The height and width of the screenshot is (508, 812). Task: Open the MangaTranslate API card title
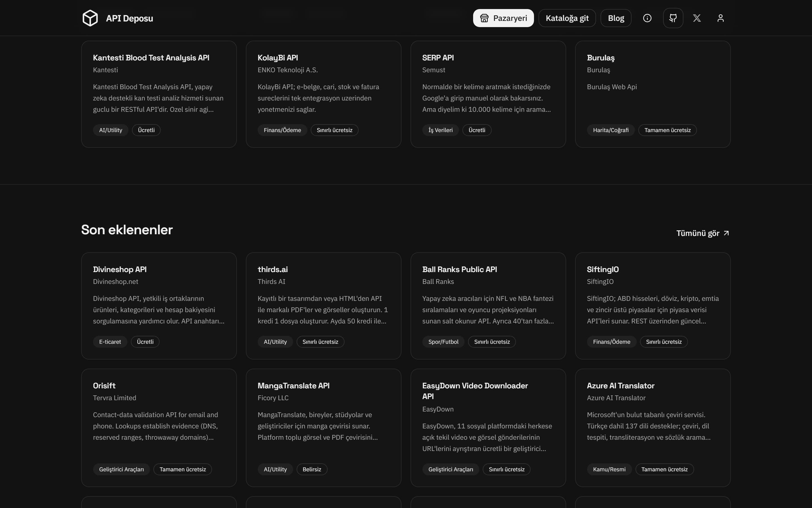[x=293, y=386]
